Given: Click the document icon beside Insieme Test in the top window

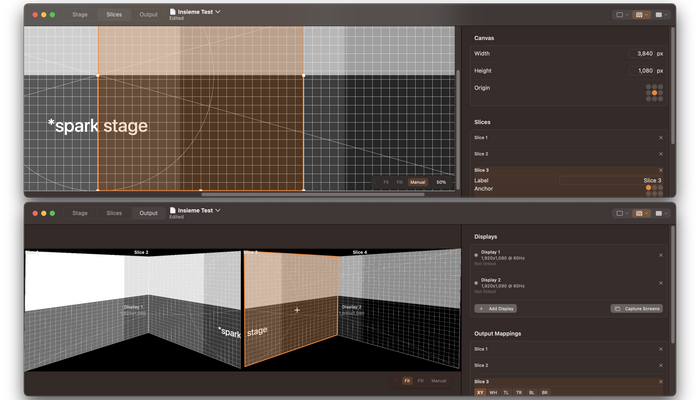Looking at the screenshot, I should [173, 12].
